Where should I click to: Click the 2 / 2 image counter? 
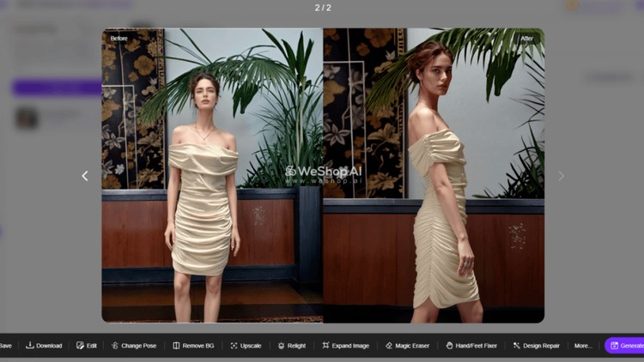[323, 8]
